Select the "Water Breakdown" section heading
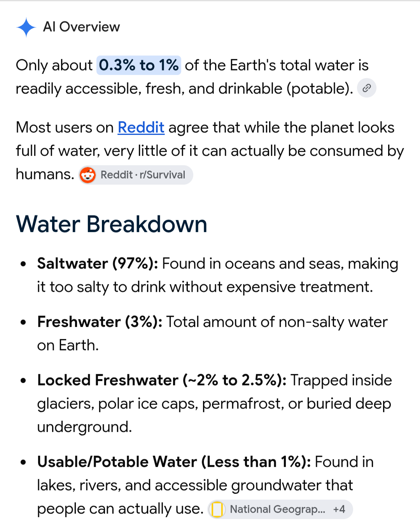This screenshot has height=532, width=420. (x=112, y=224)
